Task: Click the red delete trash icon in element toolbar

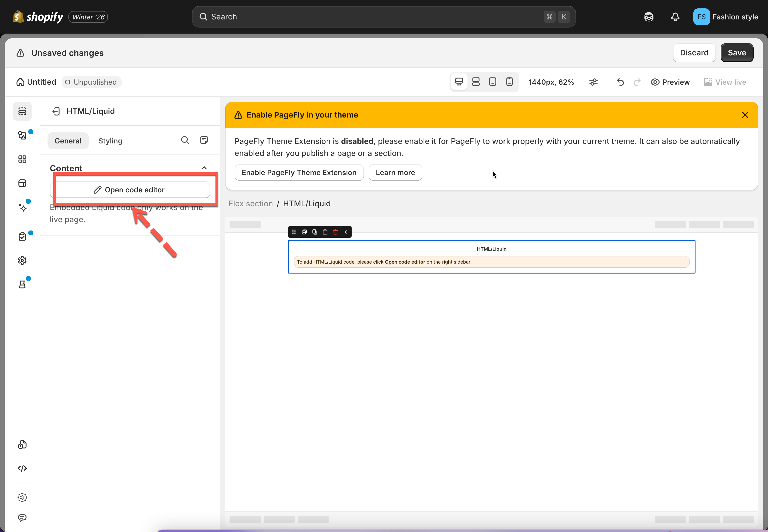Action: [x=335, y=232]
